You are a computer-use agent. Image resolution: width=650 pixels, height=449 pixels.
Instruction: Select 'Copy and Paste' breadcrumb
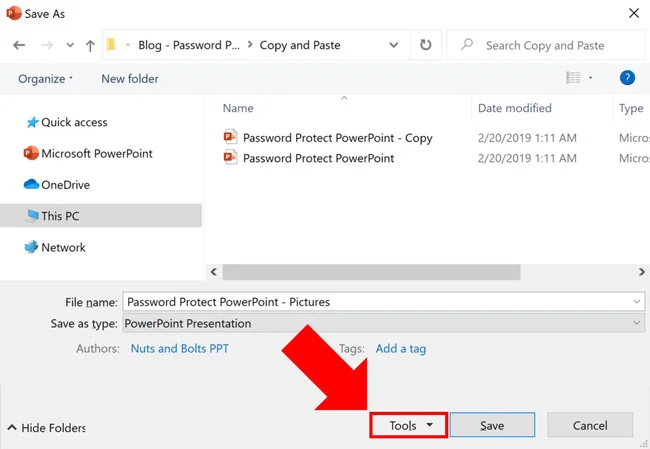[300, 45]
